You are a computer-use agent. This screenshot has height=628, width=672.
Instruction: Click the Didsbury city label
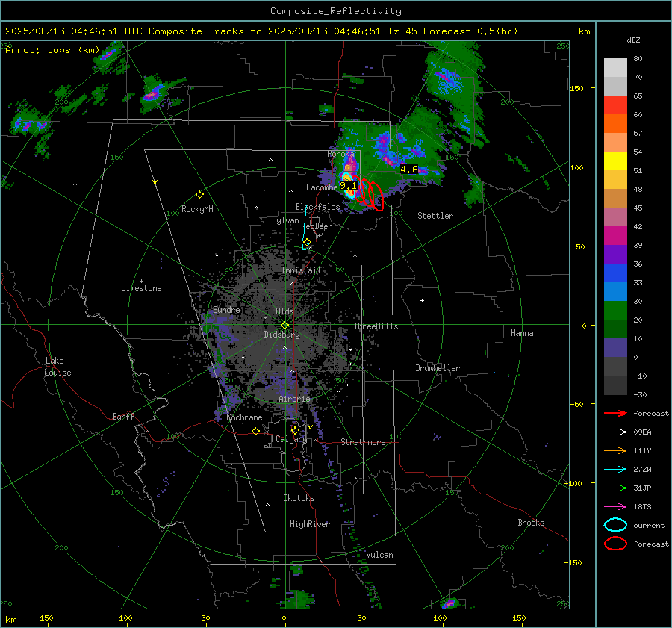[x=281, y=335]
